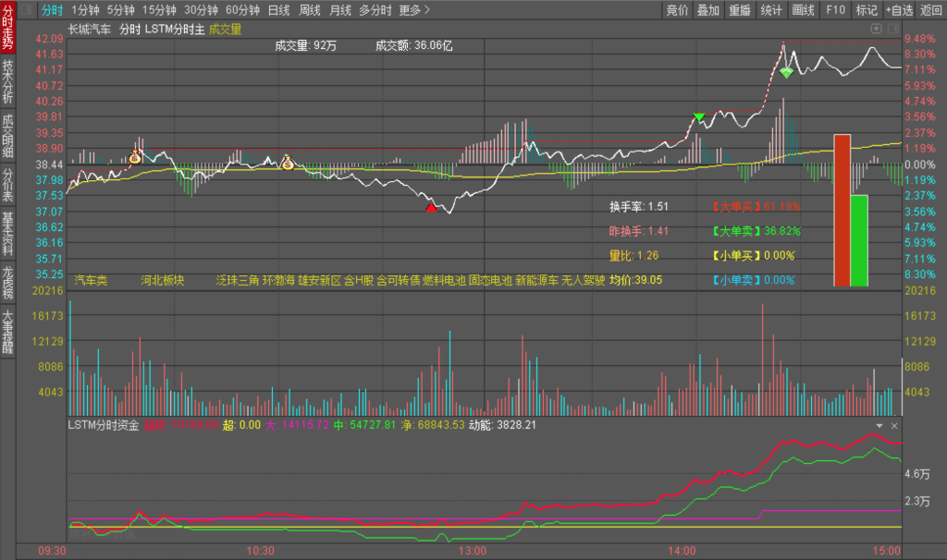Image resolution: width=947 pixels, height=560 pixels.
Task: Toggle the 叠加 overlay button
Action: [708, 10]
